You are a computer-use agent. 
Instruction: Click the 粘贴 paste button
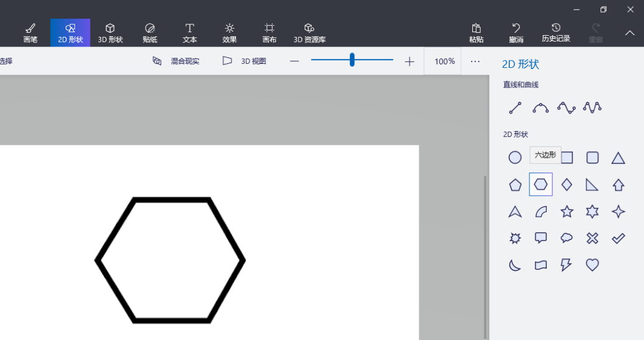(x=476, y=33)
